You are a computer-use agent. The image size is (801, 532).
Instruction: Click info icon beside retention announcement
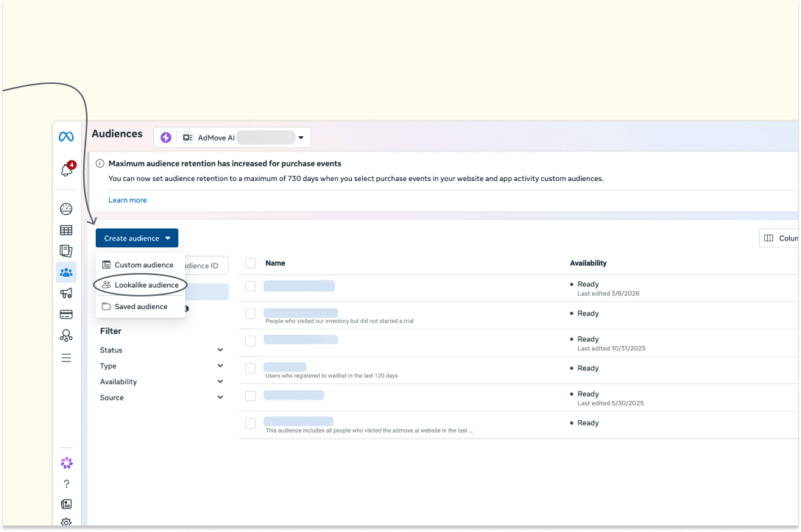point(100,163)
